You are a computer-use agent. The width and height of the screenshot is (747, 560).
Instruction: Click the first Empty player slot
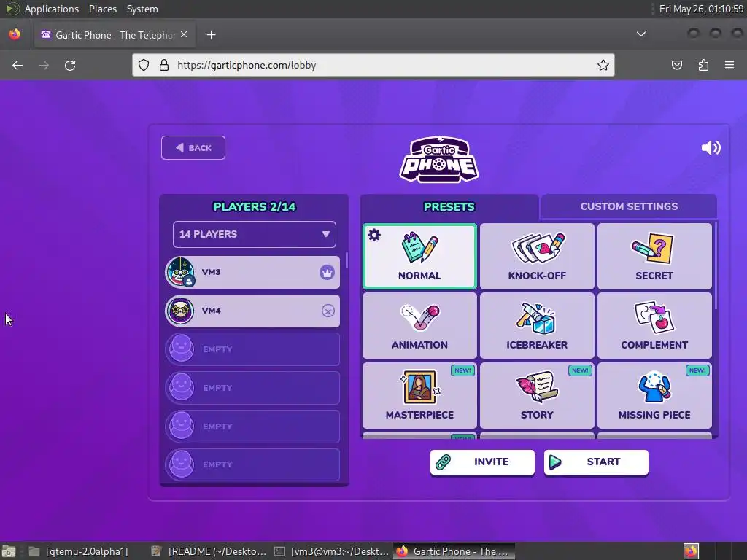252,349
